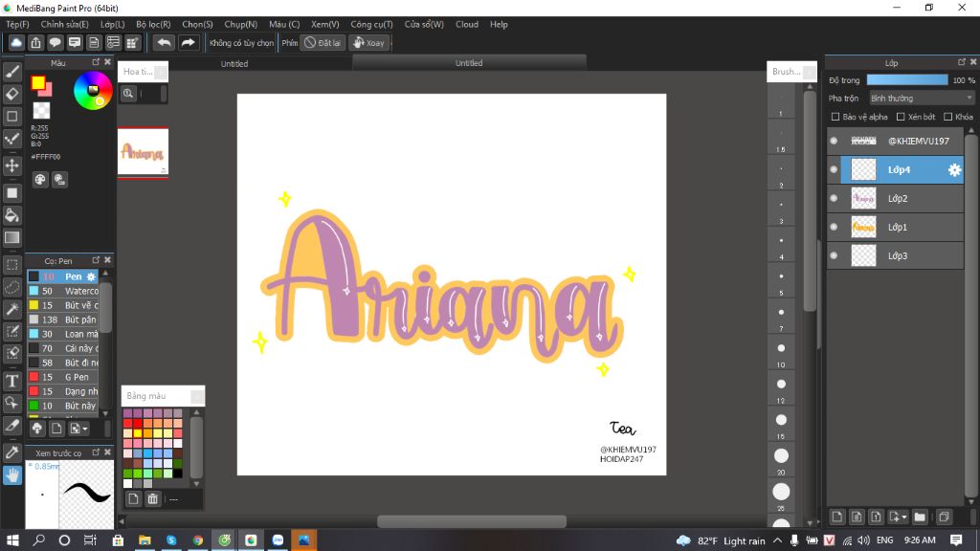The width and height of the screenshot is (980, 551).
Task: Open the Bộ lọc(R) menu
Action: point(153,24)
